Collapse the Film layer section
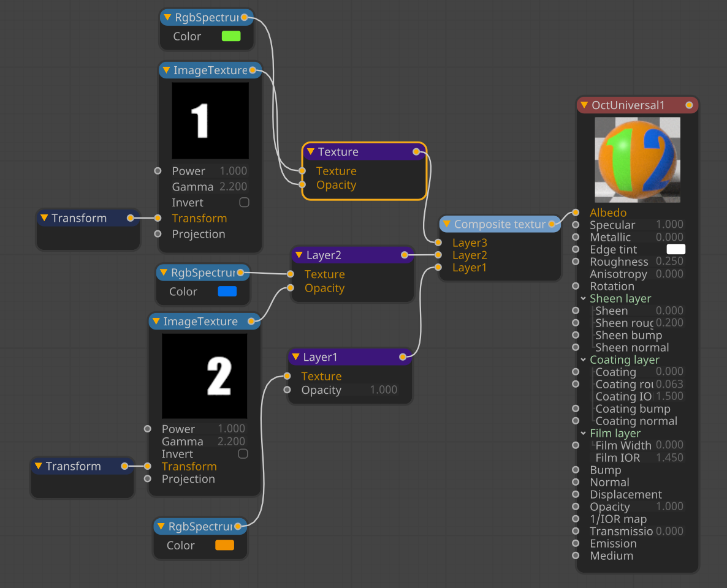The height and width of the screenshot is (588, 727). (x=584, y=433)
